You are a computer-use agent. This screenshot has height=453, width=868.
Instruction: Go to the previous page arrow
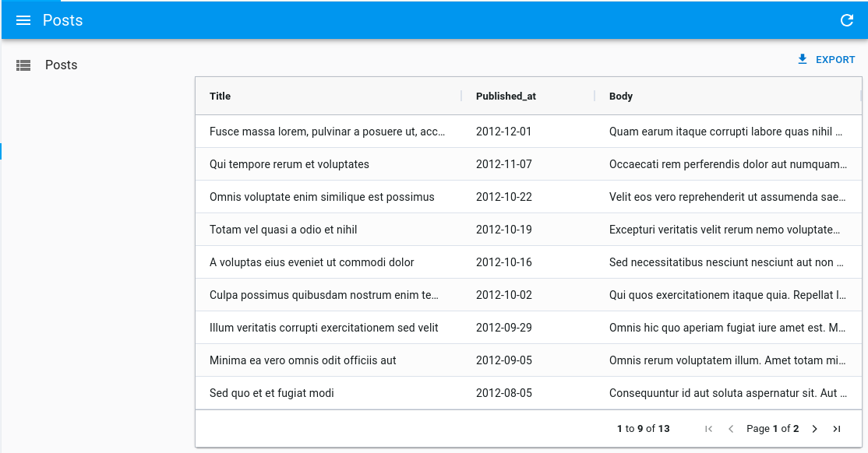click(x=731, y=429)
